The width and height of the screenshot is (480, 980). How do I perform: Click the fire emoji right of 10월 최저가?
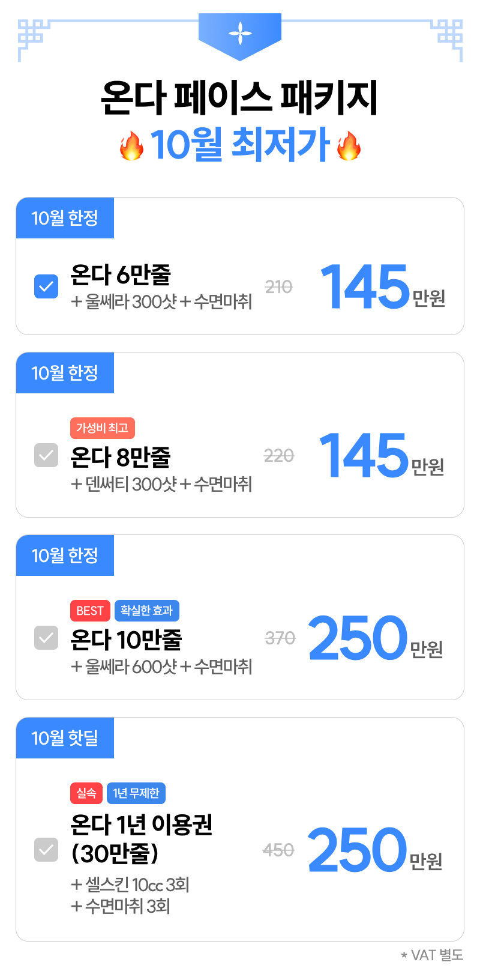(x=349, y=146)
